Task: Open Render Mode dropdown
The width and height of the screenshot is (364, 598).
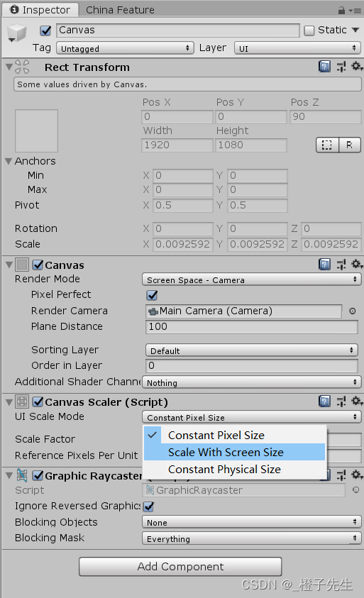Action: click(x=251, y=279)
